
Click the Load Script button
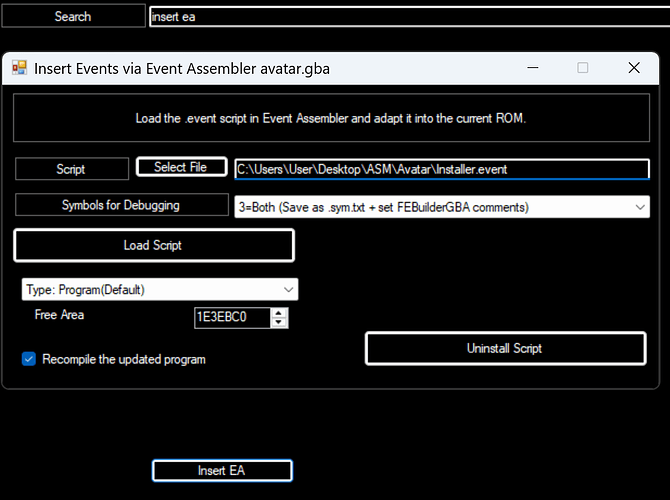tap(153, 245)
